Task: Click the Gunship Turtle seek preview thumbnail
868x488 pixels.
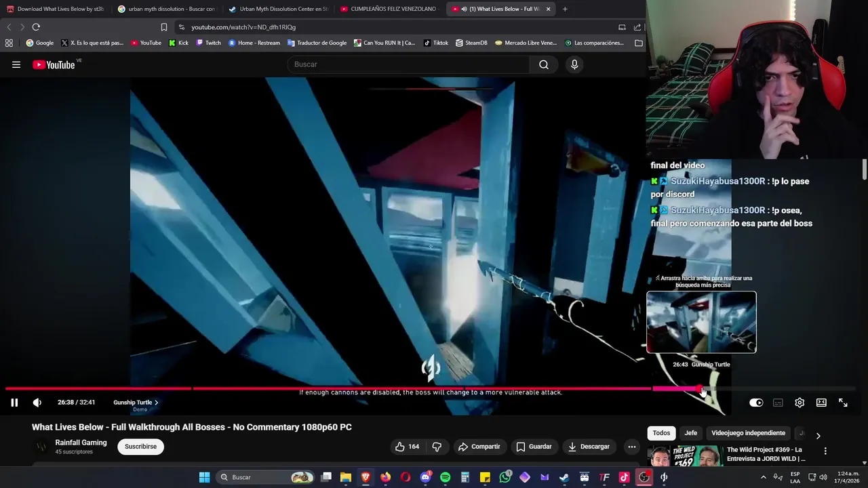Action: (701, 322)
